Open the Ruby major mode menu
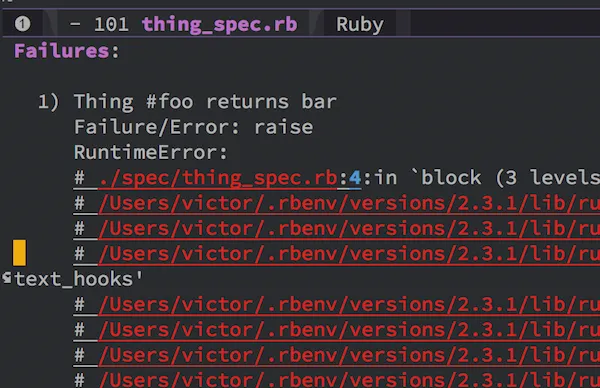The width and height of the screenshot is (600, 388). coord(359,25)
